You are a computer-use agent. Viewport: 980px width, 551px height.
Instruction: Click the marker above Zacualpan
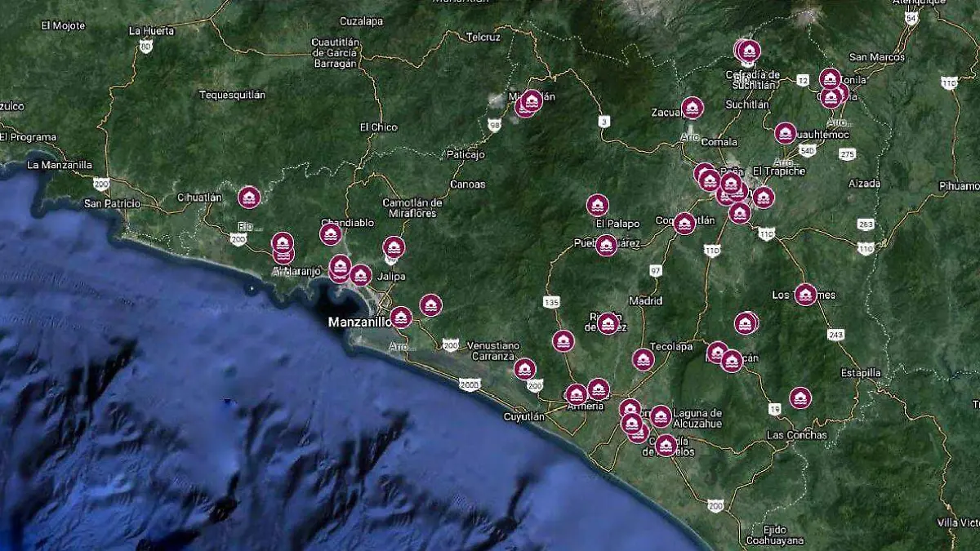coord(693,108)
